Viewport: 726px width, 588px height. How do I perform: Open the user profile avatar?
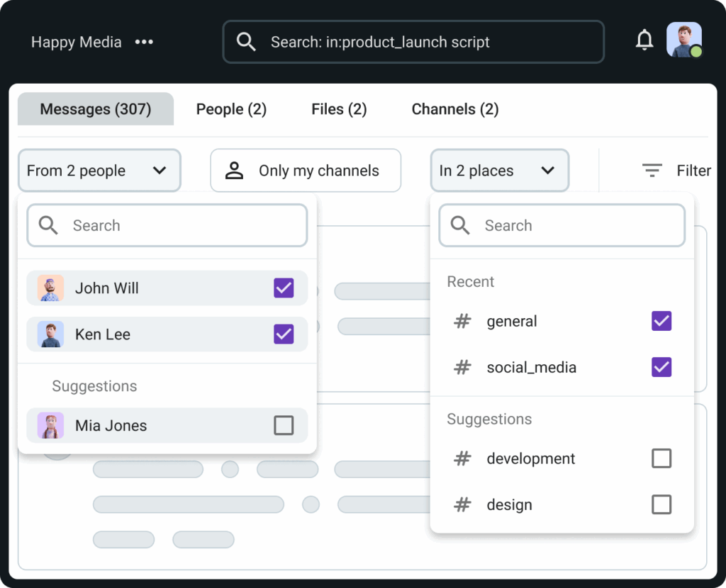(683, 40)
